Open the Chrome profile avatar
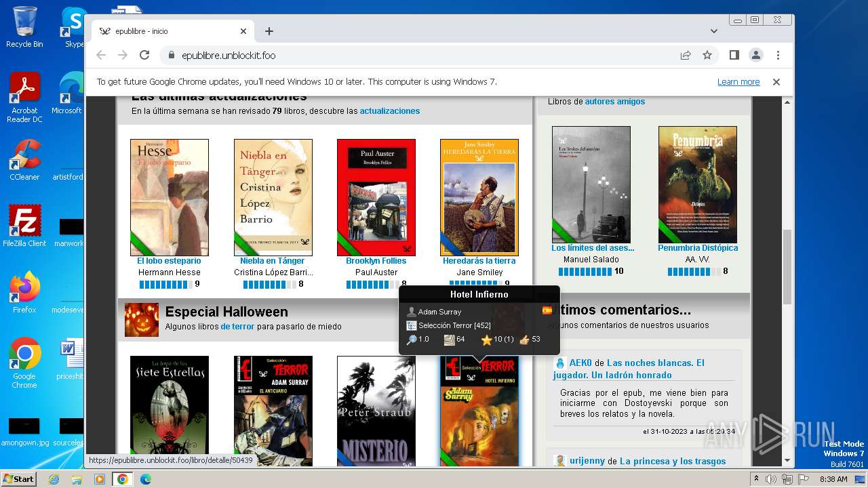868x488 pixels. pyautogui.click(x=756, y=55)
